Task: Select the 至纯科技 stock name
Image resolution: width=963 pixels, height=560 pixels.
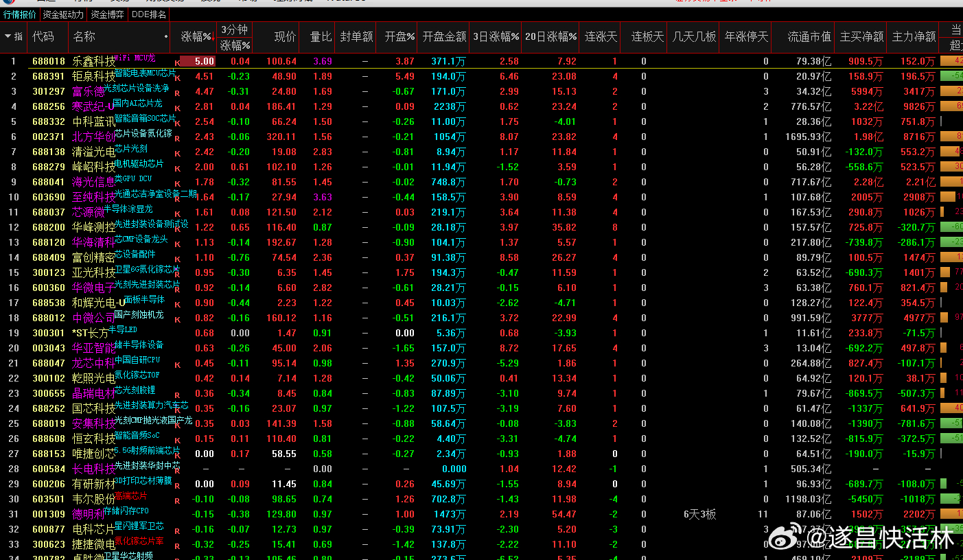Action: click(x=94, y=198)
